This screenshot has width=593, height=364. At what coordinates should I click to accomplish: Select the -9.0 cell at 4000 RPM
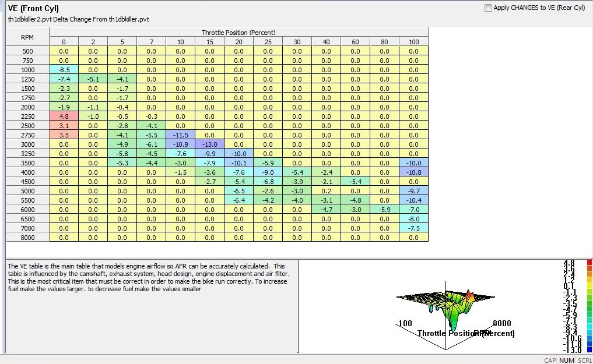(x=268, y=172)
